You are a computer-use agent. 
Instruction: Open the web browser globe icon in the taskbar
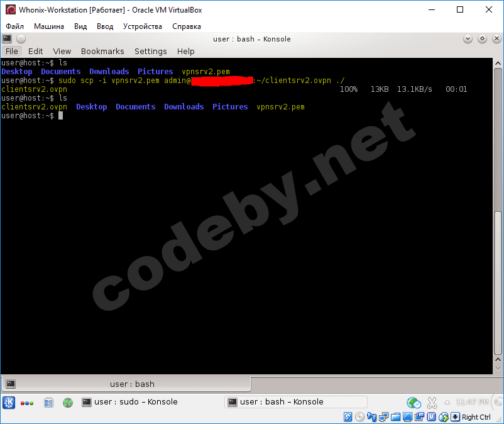tap(67, 403)
